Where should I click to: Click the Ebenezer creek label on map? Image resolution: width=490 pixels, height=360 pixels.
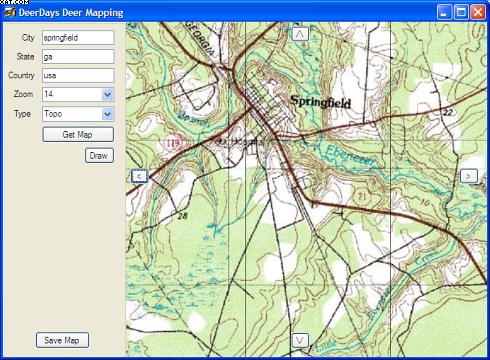coord(350,156)
